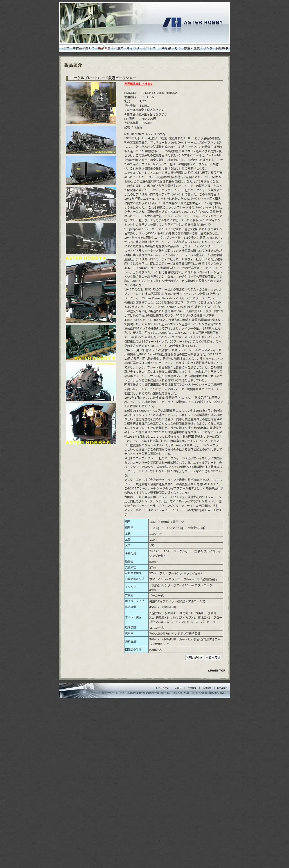Click the ボイラー装備 spec table label
Viewport: 289px width, 868px height.
[x=136, y=617]
